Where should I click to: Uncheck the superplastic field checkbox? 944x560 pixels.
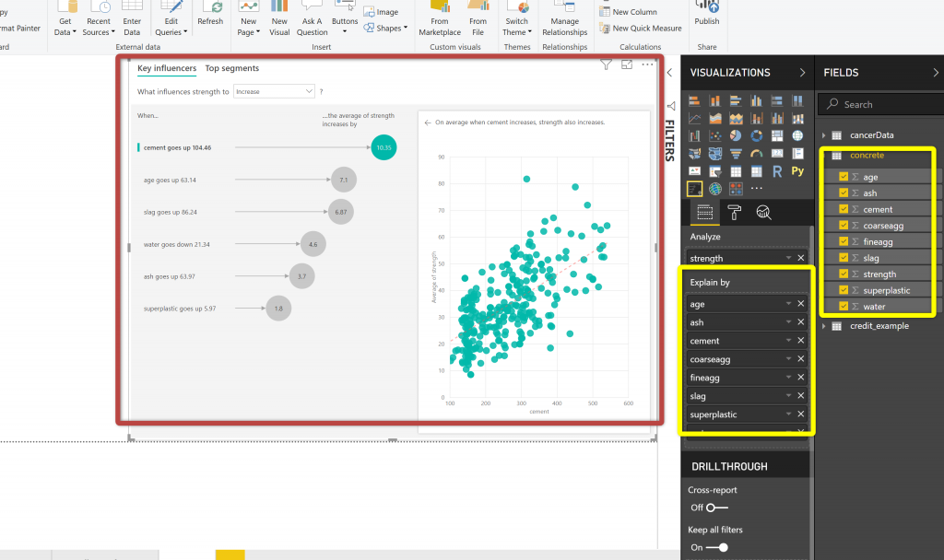844,290
